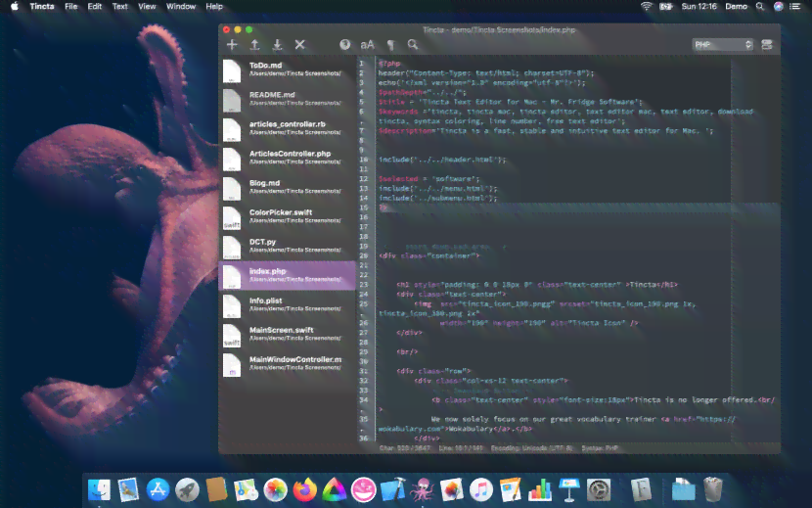Click line number 20 in the gutter
Screen dimensions: 812x508
(364, 255)
